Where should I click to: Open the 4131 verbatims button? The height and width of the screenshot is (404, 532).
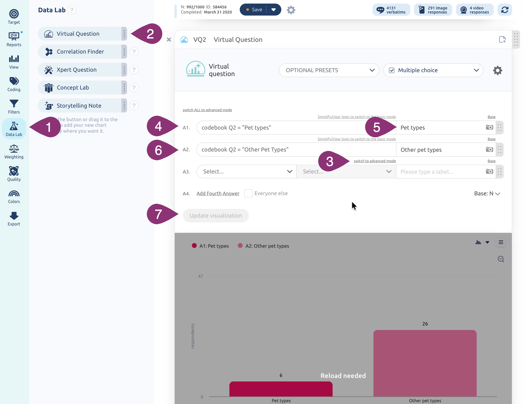click(x=391, y=10)
